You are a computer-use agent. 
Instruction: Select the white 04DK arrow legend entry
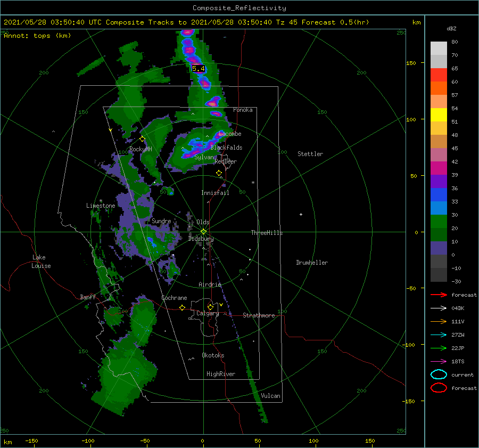pos(439,308)
